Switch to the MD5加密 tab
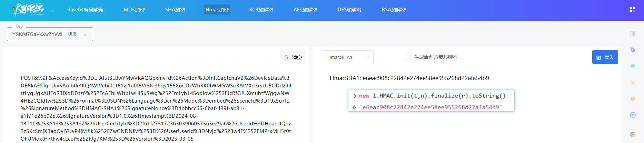The image size is (644, 143). point(134,10)
